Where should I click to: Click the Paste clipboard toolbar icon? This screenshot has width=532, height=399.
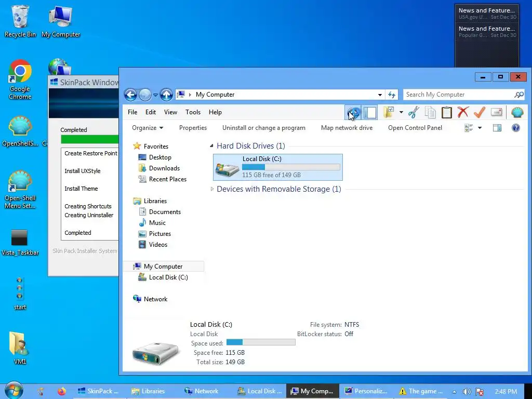446,112
